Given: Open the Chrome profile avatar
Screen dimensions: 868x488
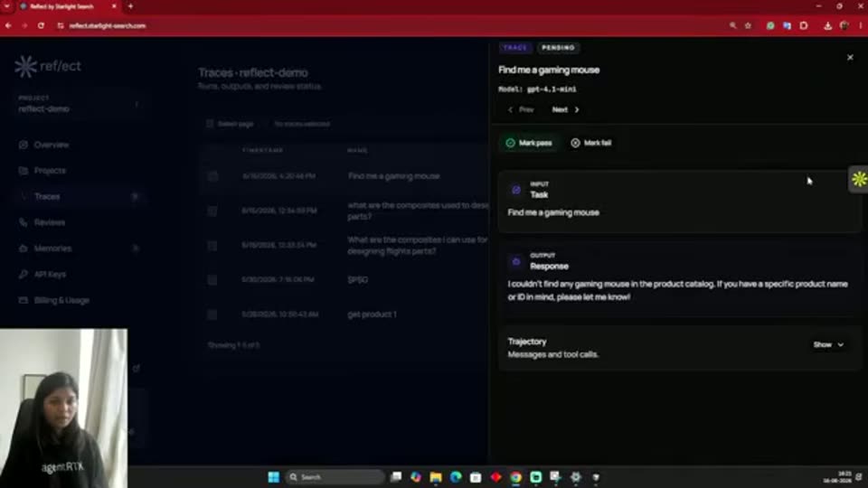Looking at the screenshot, I should 844,25.
